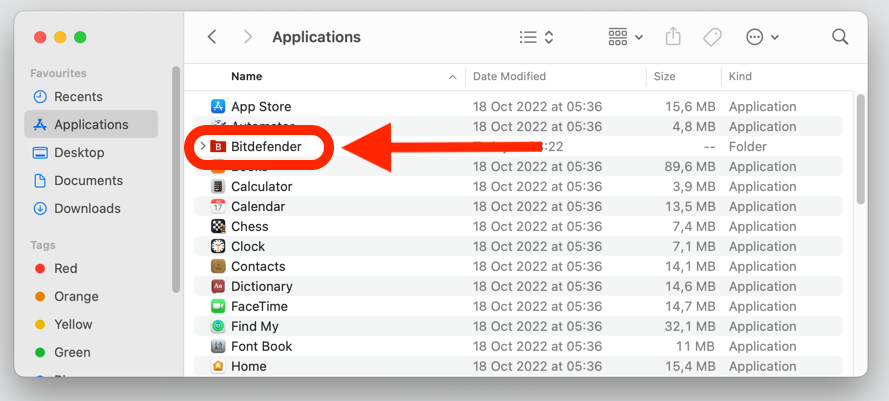The image size is (889, 401).
Task: Click the App Store icon
Action: click(x=218, y=107)
